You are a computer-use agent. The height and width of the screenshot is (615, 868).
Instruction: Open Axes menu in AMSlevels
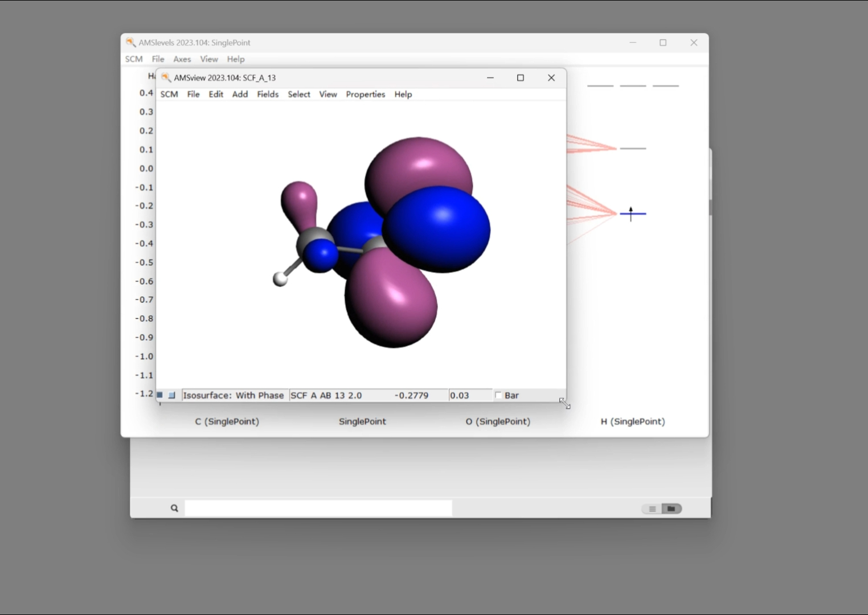(182, 59)
